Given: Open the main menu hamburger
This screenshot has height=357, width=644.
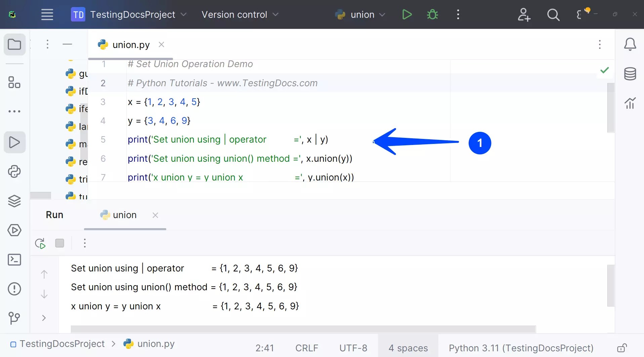Looking at the screenshot, I should click(47, 14).
